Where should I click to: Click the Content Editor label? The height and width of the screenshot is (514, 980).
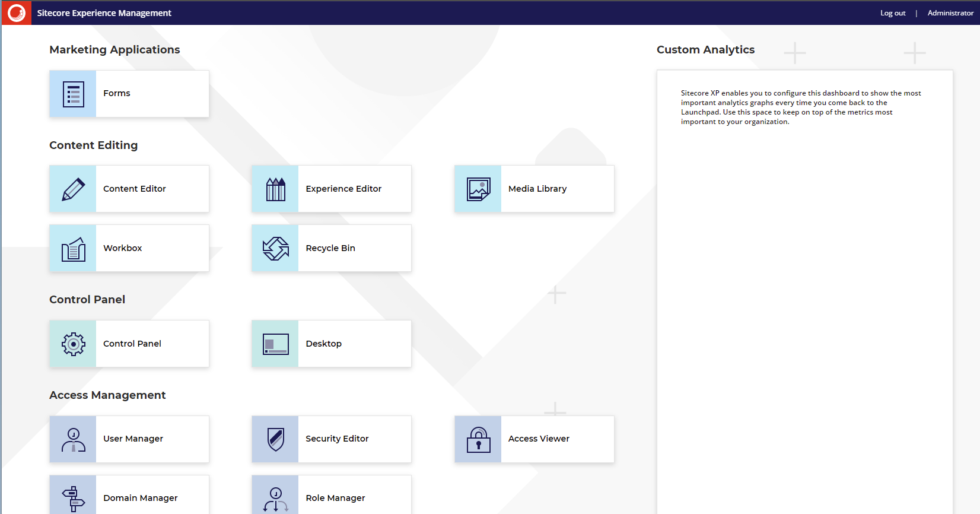click(x=135, y=189)
